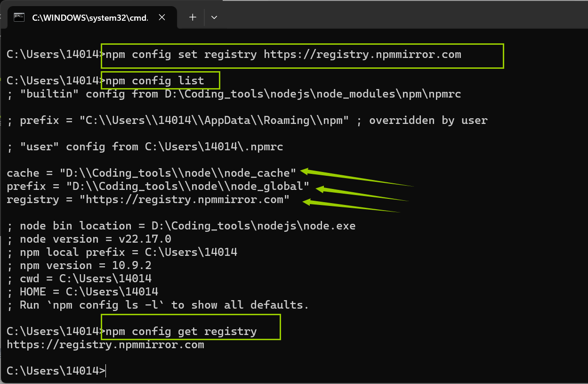
Task: Click the 'npm version = 10.9.2' line
Action: pyautogui.click(x=79, y=265)
